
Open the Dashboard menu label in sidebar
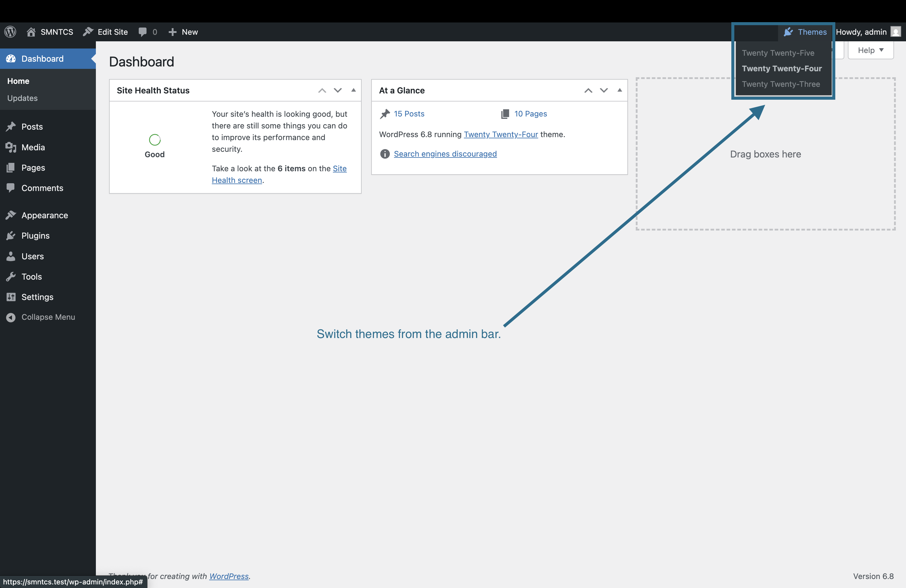click(42, 59)
